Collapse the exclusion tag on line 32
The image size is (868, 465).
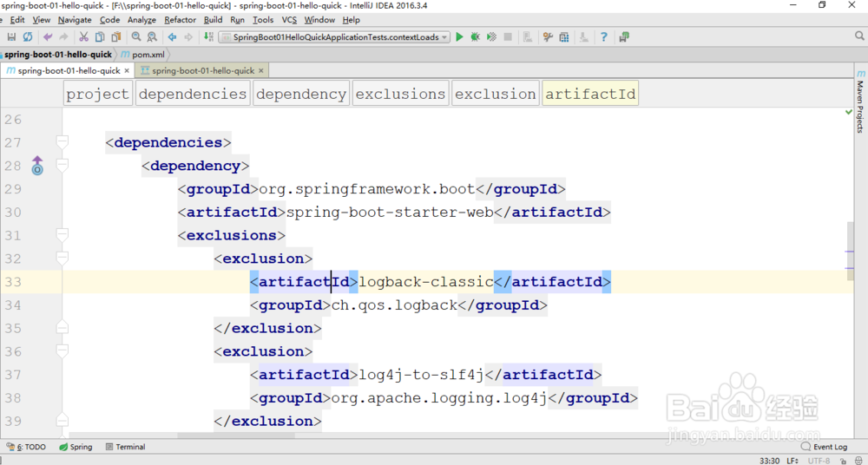click(x=62, y=259)
